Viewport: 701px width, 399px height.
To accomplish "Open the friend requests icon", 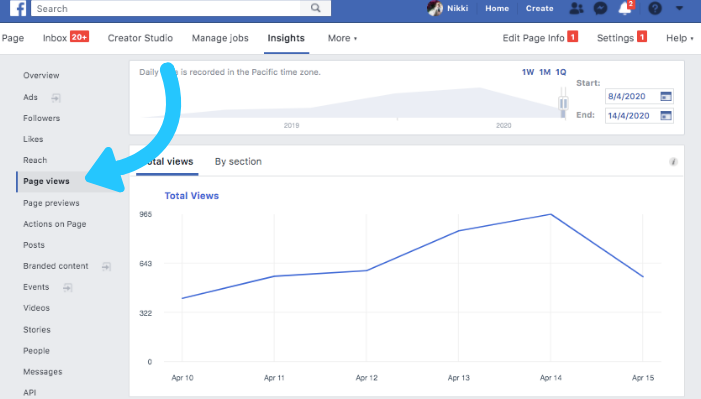I will click(576, 8).
